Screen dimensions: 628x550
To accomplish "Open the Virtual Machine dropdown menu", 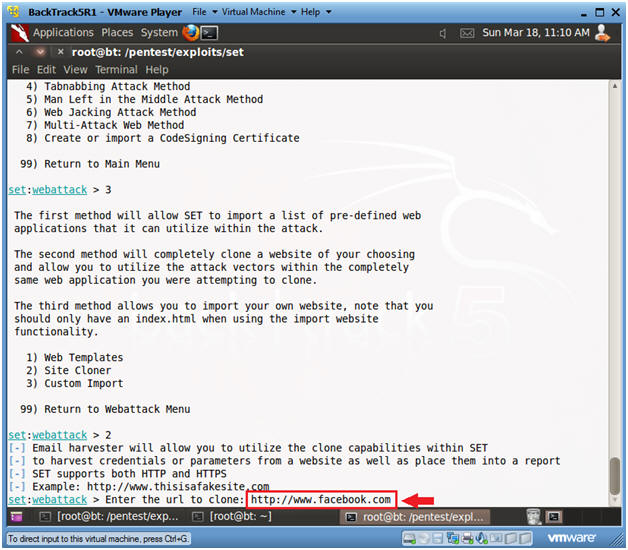I will point(259,12).
